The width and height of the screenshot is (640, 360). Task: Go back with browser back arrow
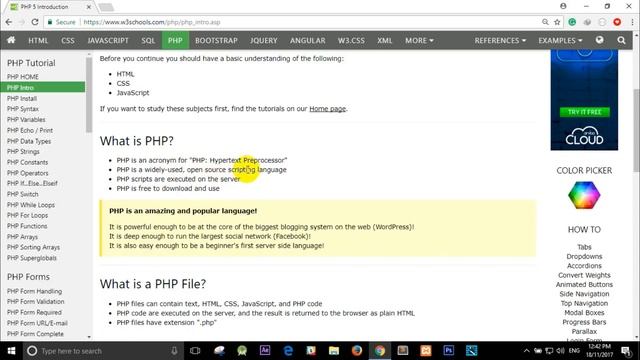click(x=9, y=22)
